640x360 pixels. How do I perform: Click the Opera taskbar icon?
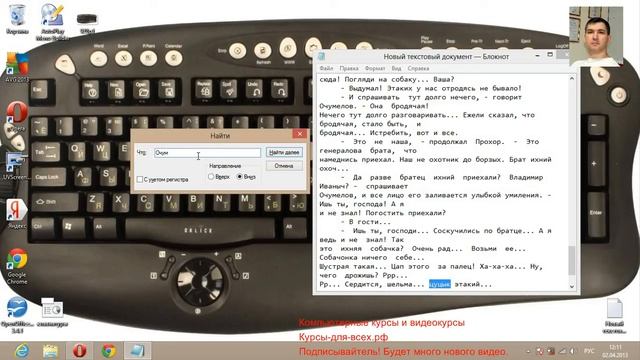click(80, 351)
